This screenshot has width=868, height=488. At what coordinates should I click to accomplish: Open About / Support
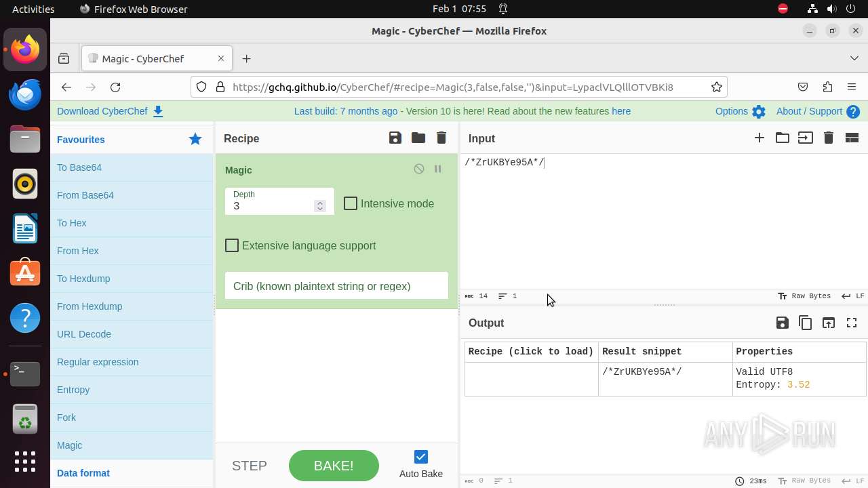coord(818,111)
